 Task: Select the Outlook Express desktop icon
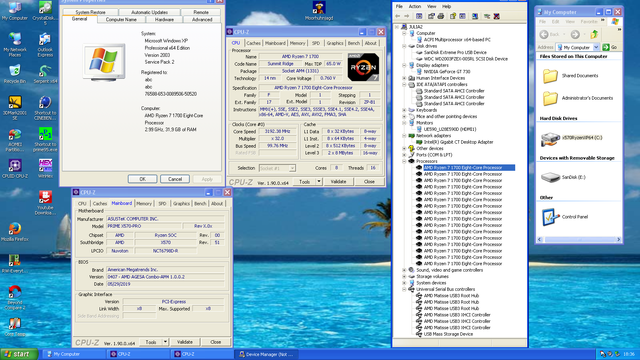pos(45,44)
